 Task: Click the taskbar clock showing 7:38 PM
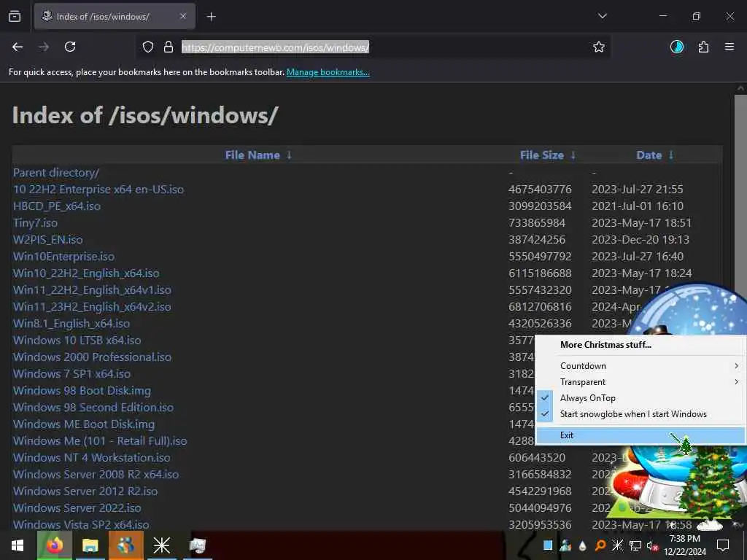(x=685, y=545)
